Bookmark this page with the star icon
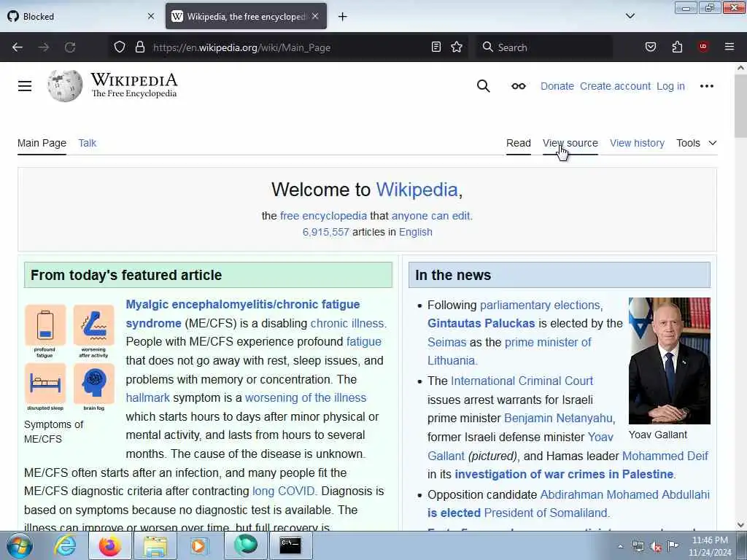This screenshot has height=560, width=747. [457, 47]
